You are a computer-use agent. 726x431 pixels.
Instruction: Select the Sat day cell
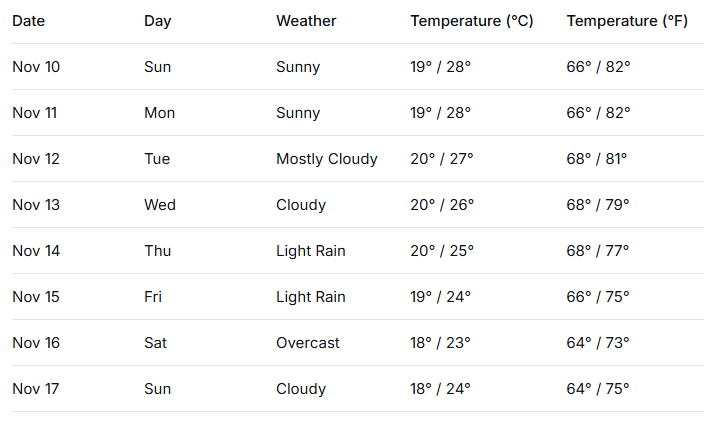tap(157, 343)
